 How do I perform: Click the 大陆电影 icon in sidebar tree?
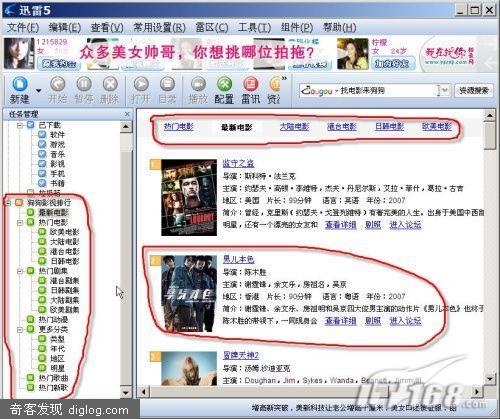pyautogui.click(x=42, y=242)
